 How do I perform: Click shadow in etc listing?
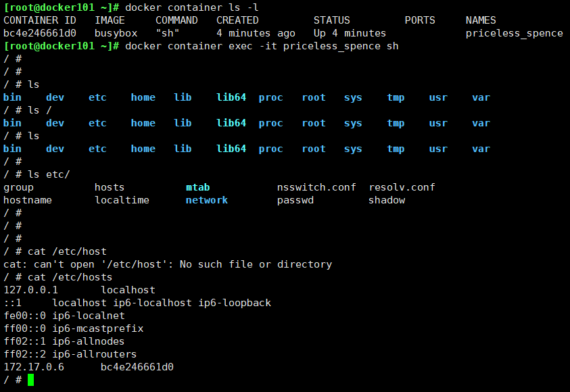(387, 200)
